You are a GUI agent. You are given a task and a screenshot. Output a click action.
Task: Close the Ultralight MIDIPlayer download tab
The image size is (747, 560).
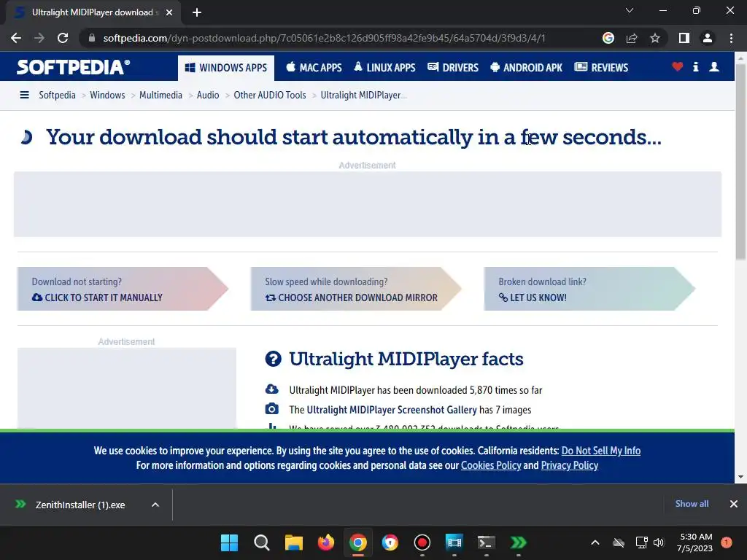(x=169, y=12)
